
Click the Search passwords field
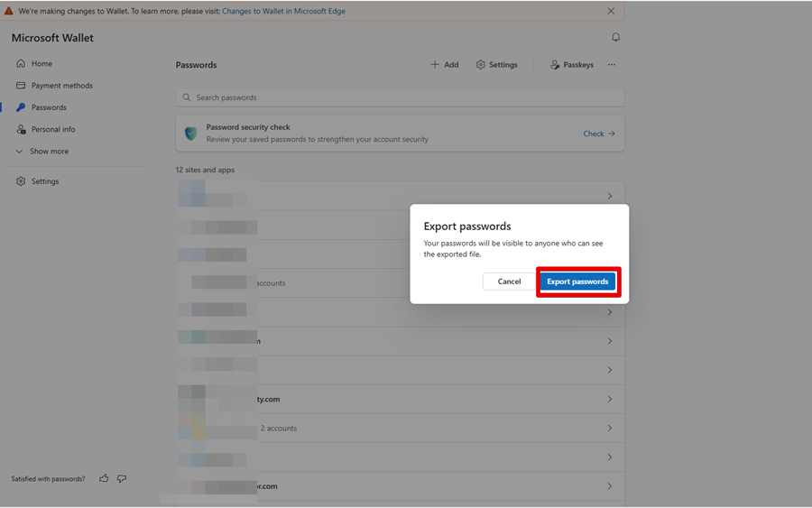tap(400, 97)
